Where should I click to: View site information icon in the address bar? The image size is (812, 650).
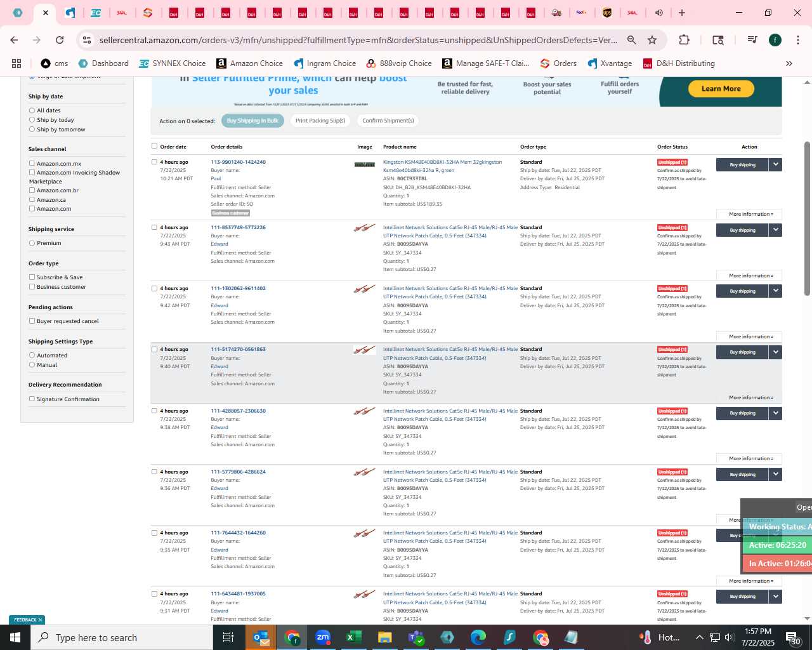click(x=87, y=40)
